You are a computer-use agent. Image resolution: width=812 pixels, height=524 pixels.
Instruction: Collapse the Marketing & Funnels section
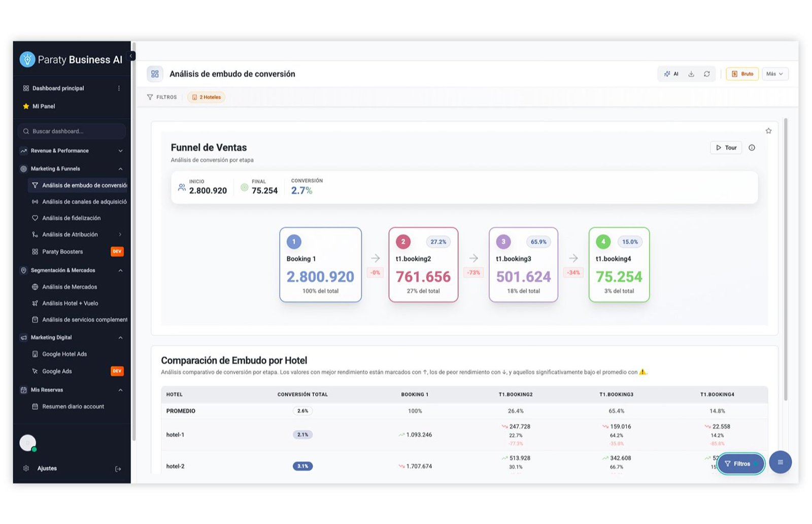pos(72,169)
